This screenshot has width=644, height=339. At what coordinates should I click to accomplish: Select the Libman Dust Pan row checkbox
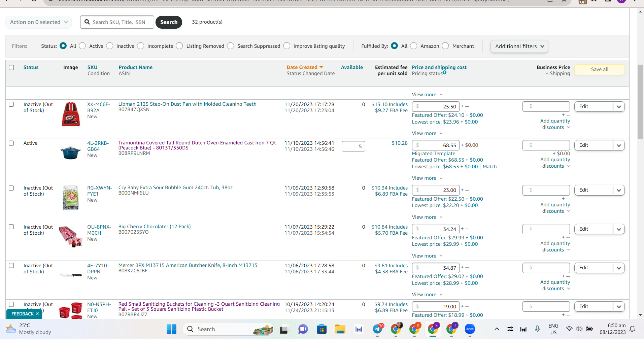11,104
